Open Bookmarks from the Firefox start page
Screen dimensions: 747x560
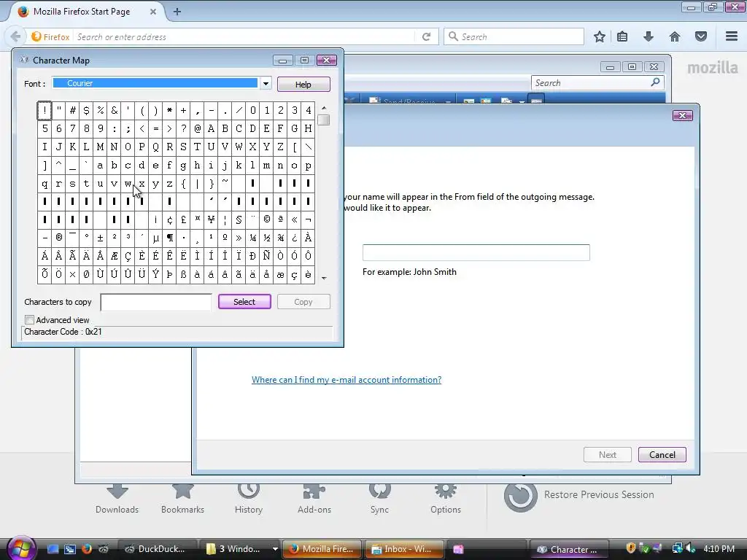(x=183, y=499)
